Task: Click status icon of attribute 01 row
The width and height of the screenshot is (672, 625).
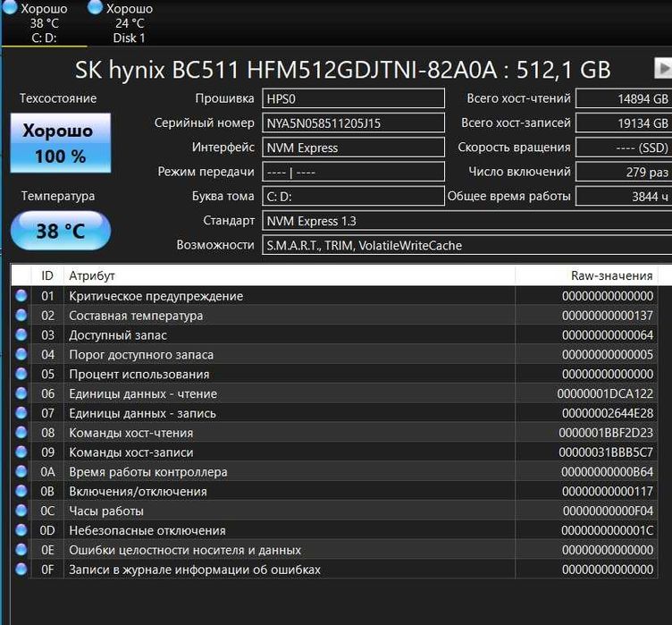Action: click(x=21, y=296)
